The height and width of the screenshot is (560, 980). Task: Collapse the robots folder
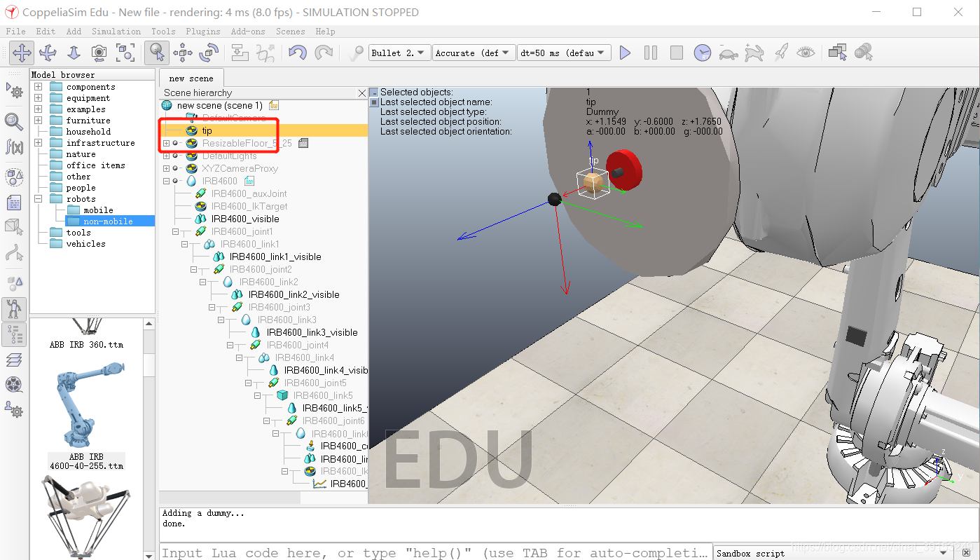coord(39,199)
